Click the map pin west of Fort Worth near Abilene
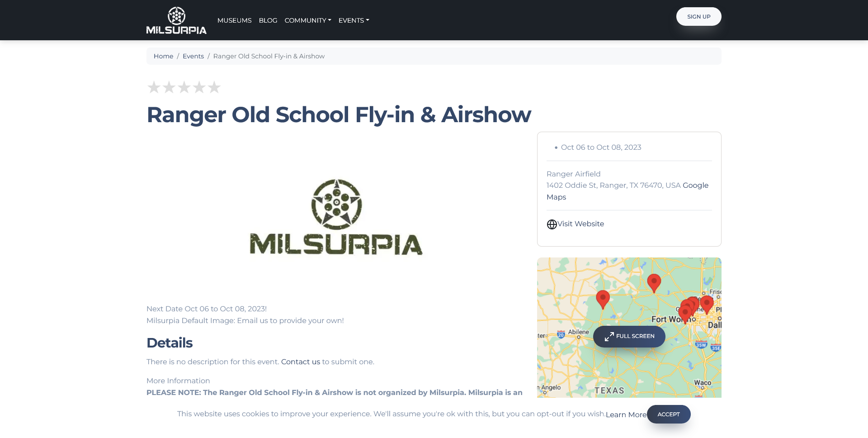Image resolution: width=868 pixels, height=438 pixels. pyautogui.click(x=603, y=299)
